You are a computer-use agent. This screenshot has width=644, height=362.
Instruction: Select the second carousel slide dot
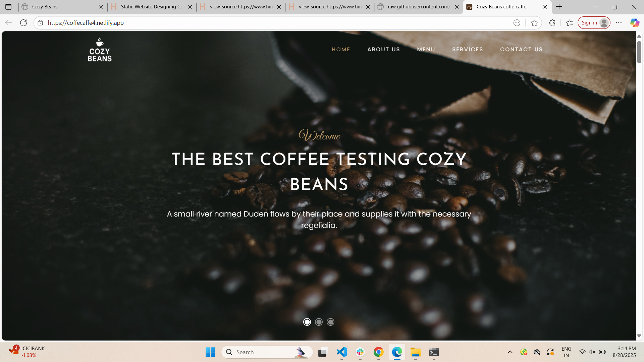coord(319,322)
